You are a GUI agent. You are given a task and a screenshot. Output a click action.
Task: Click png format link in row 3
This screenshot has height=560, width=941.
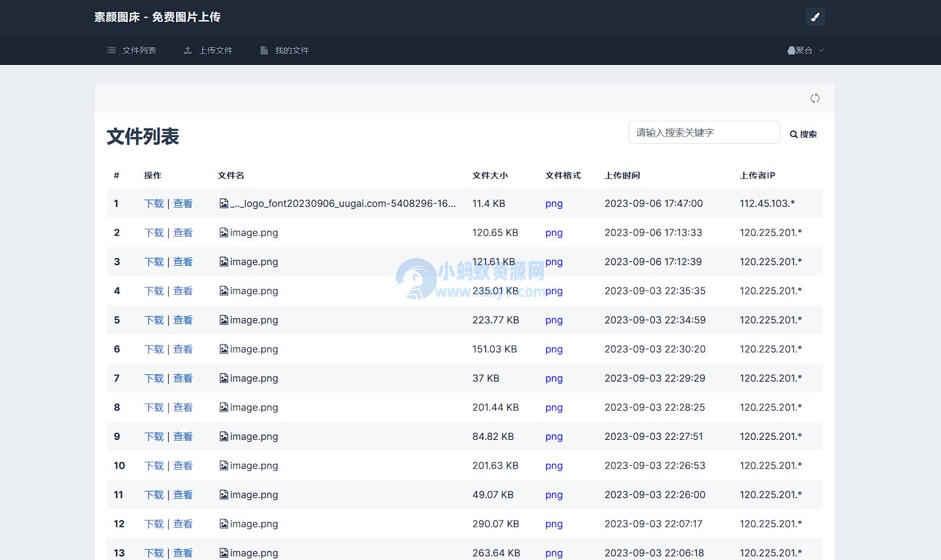554,261
